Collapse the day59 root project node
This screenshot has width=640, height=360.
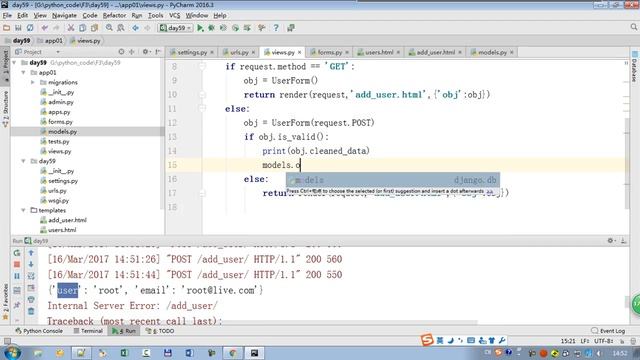[x=15, y=63]
